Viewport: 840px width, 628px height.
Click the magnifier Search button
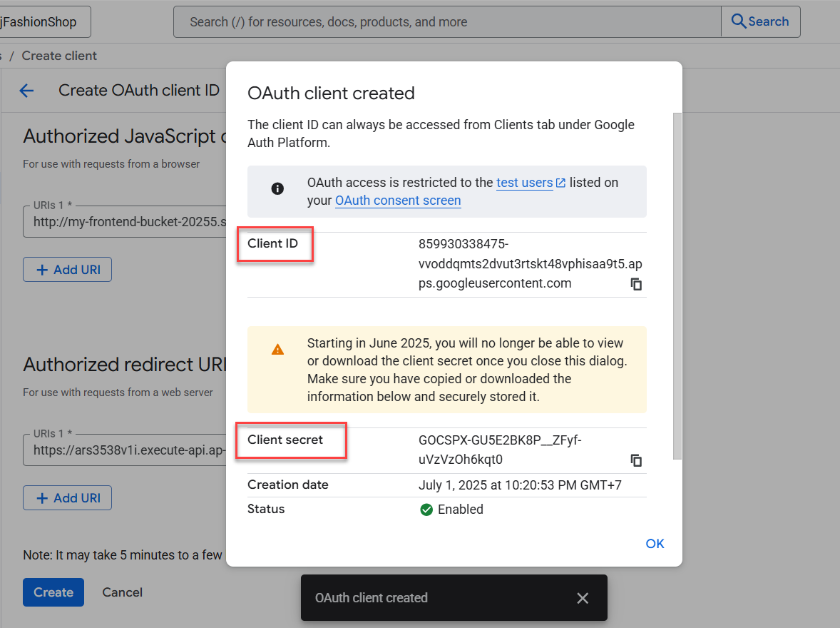(760, 21)
